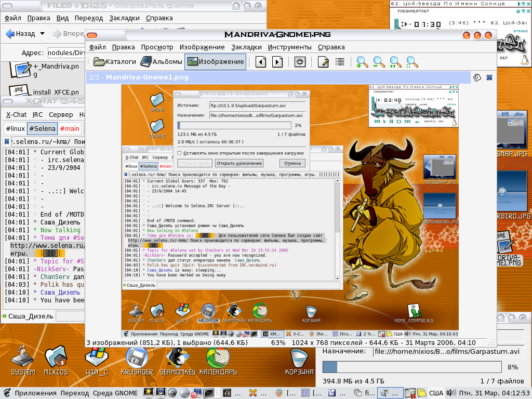Image resolution: width=532 pixels, height=399 pixels.
Task: Click the network monitor tray icon with red X
Action: (x=410, y=393)
